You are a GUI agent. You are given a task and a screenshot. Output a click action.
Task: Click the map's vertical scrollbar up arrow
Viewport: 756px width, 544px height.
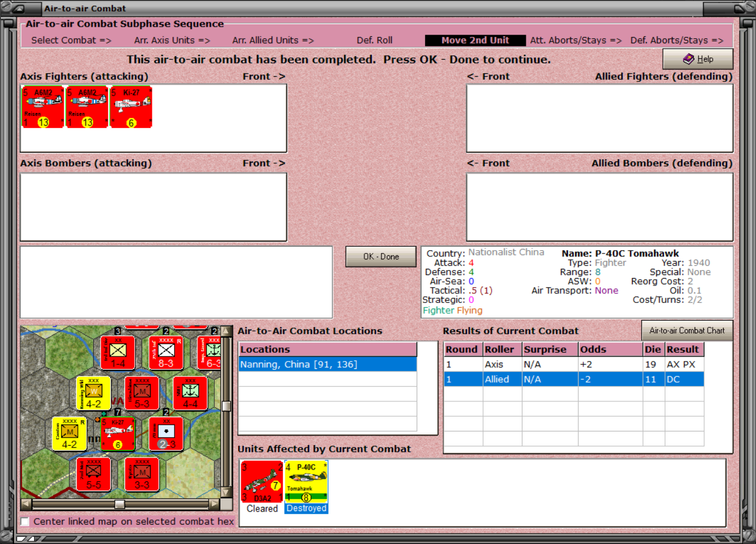tap(226, 331)
